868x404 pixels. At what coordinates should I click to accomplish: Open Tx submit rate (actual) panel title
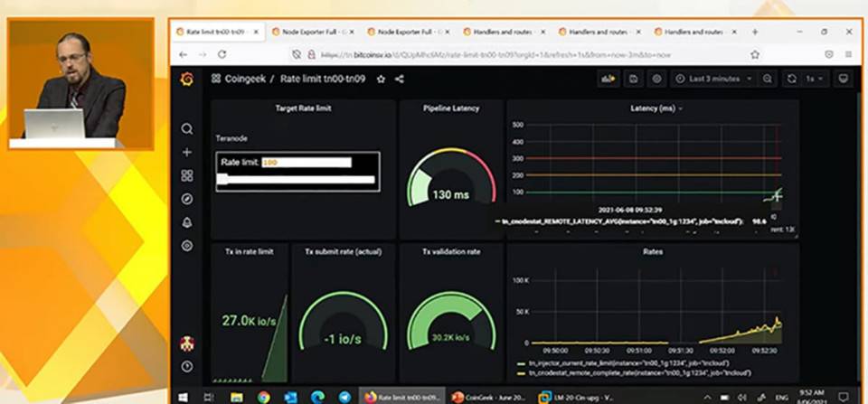coord(343,252)
